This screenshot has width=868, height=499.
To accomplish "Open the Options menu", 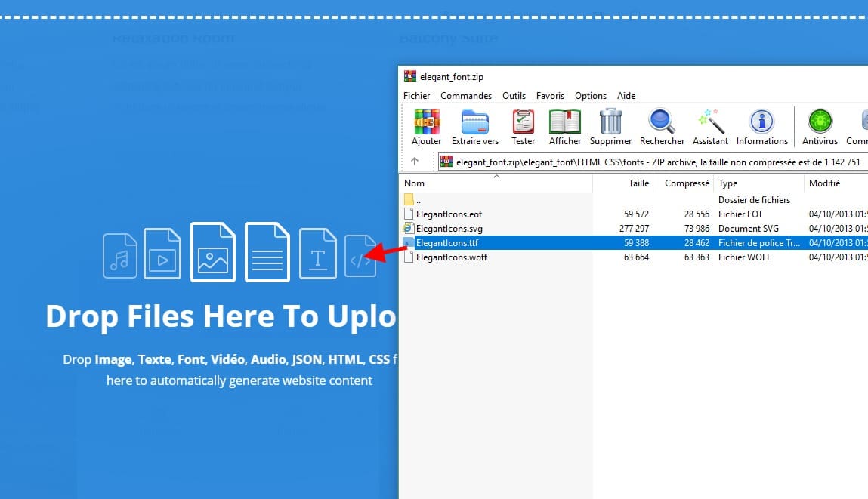I will pyautogui.click(x=590, y=96).
